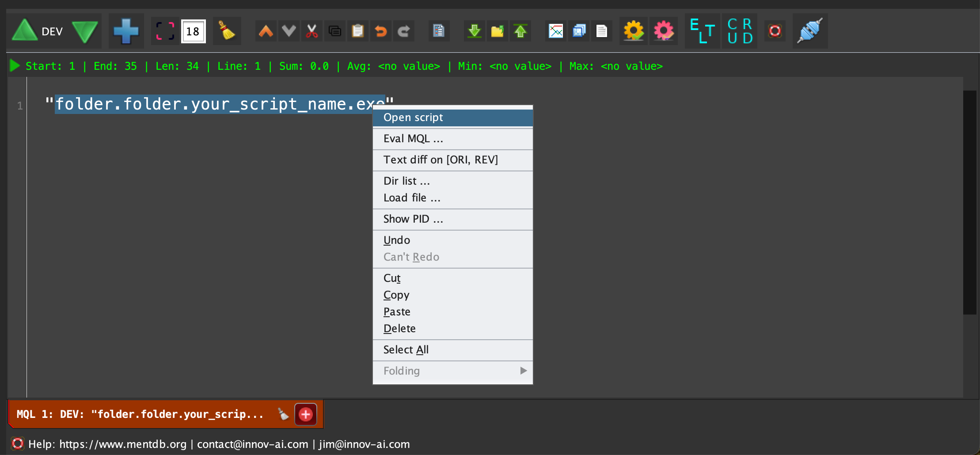Choose Open script from context menu
980x455 pixels.
452,118
